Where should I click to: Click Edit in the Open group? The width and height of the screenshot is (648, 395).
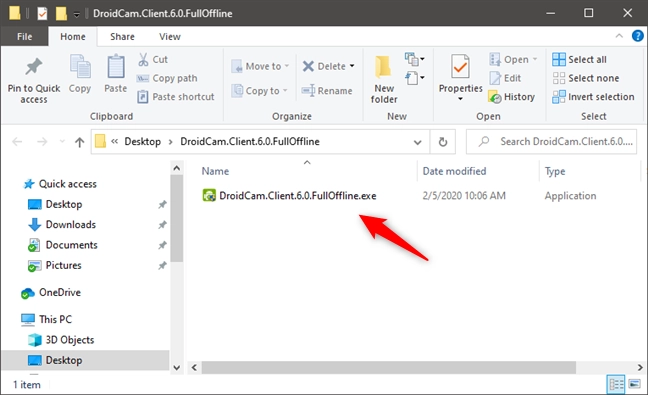tap(505, 78)
